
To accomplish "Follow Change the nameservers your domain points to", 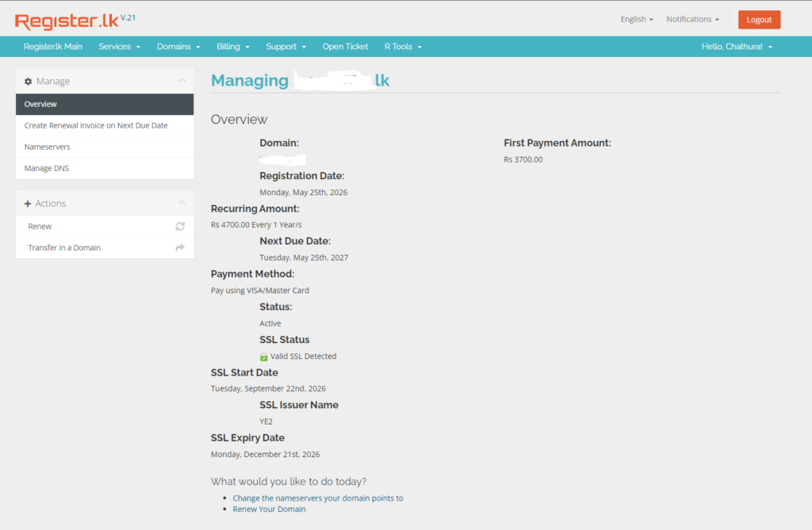I will (317, 498).
